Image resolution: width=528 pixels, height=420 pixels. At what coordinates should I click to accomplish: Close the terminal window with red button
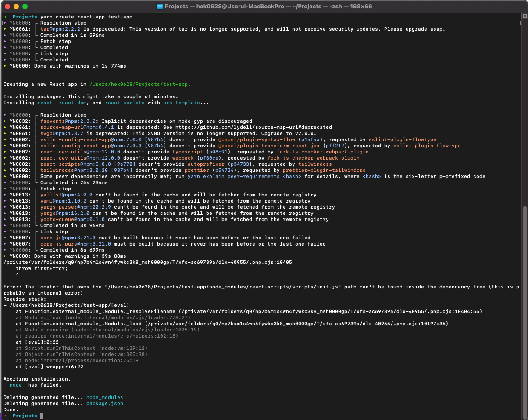(7, 7)
